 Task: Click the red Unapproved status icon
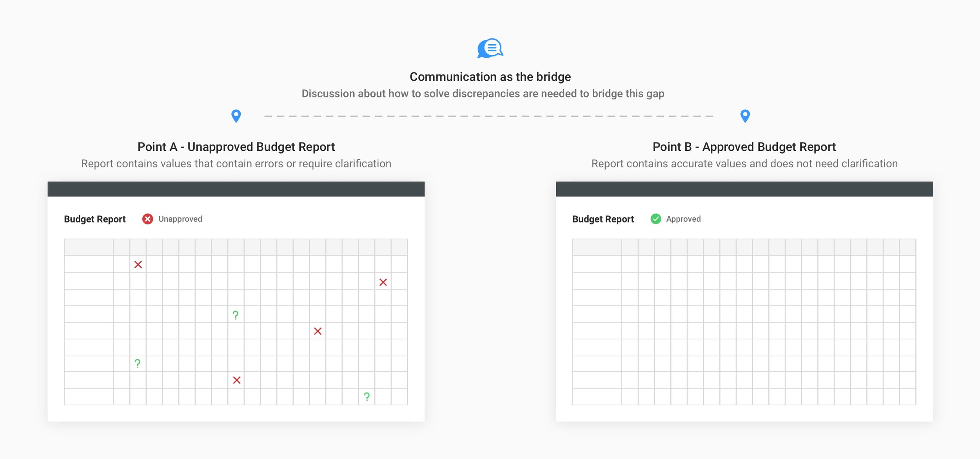147,219
